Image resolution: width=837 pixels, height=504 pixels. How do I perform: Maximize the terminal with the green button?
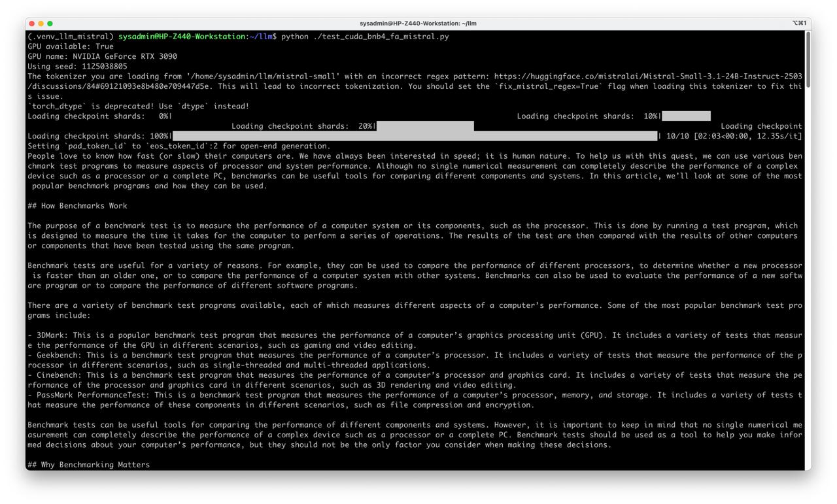coord(50,24)
